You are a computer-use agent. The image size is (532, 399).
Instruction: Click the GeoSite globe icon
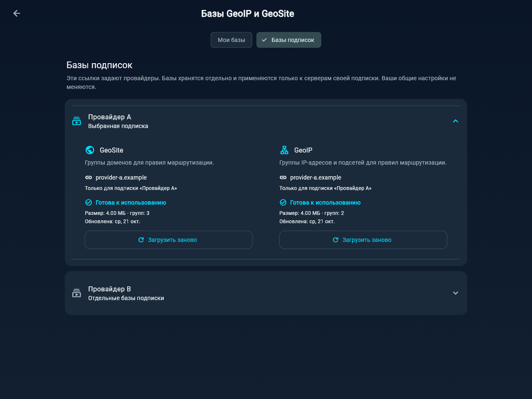[90, 150]
